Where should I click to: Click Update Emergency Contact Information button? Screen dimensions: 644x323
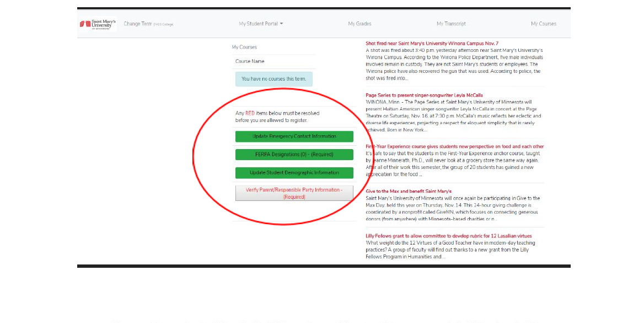[x=294, y=136]
